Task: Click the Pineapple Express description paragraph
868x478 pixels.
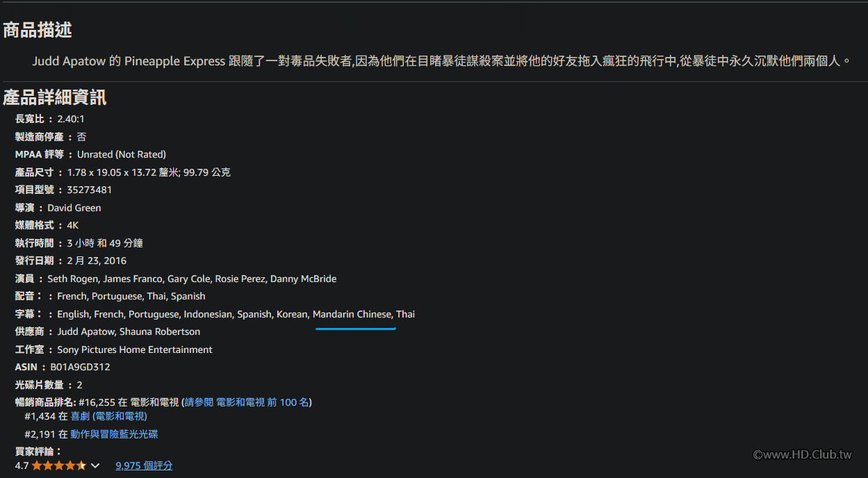Action: (442, 61)
